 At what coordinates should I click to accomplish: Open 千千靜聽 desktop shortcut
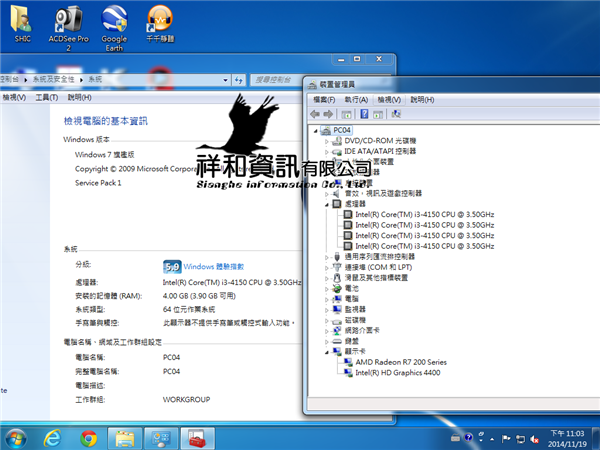pyautogui.click(x=160, y=24)
